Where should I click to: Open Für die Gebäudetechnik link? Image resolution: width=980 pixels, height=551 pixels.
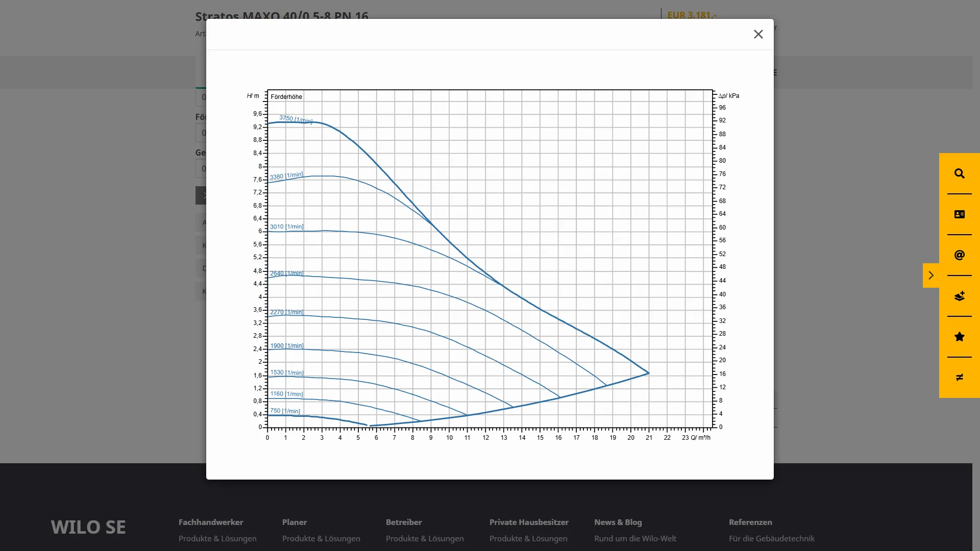771,539
